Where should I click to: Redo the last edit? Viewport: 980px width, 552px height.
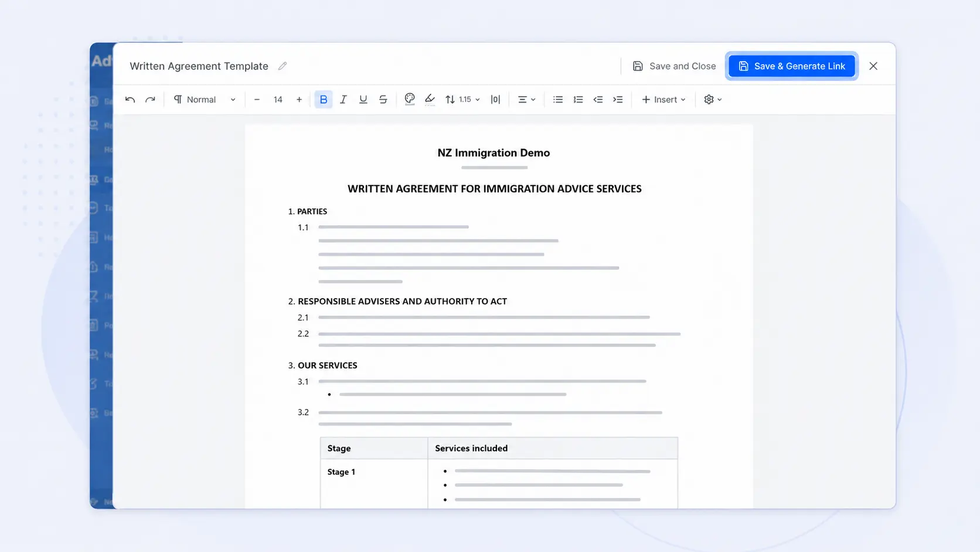150,100
